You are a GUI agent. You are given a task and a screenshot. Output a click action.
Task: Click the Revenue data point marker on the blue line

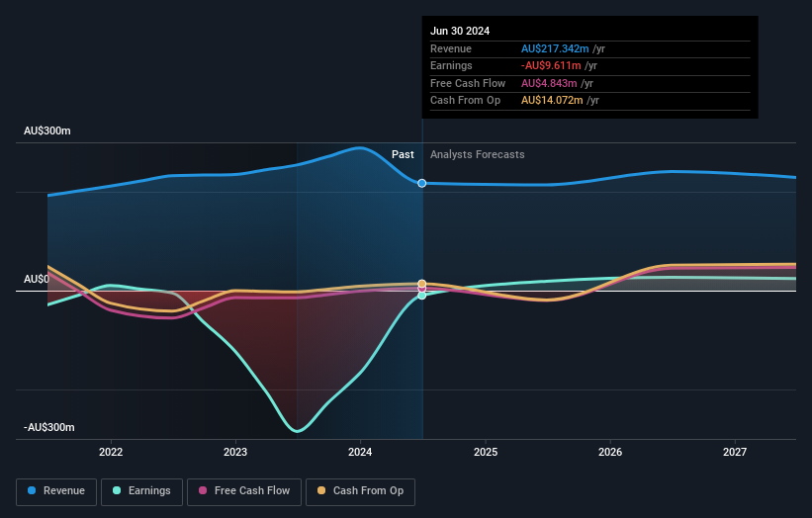tap(422, 183)
